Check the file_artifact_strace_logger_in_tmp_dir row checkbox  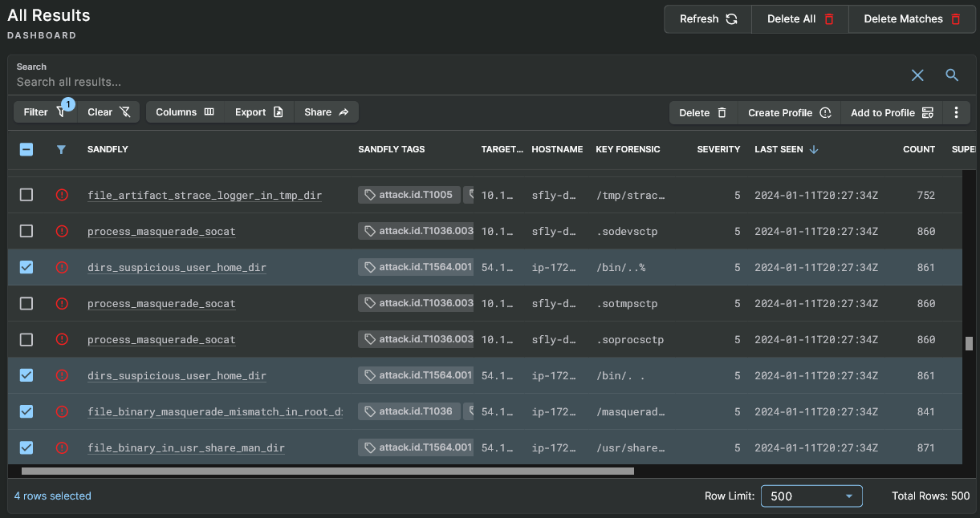tap(26, 195)
